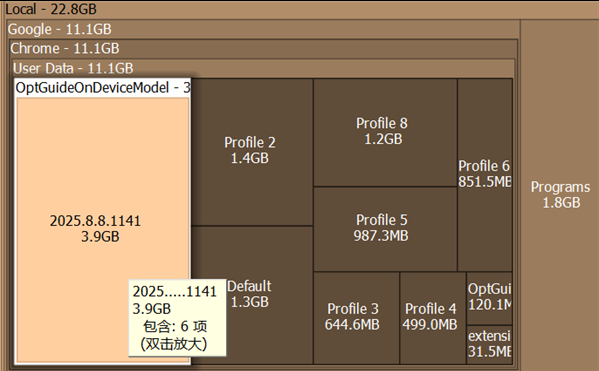This screenshot has width=599, height=371.
Task: Select the Profile 3 644.6MB block
Action: click(x=356, y=318)
